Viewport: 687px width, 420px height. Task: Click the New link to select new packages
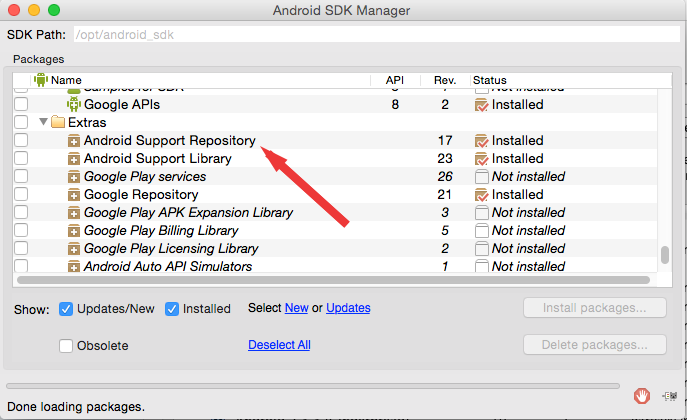(x=297, y=308)
